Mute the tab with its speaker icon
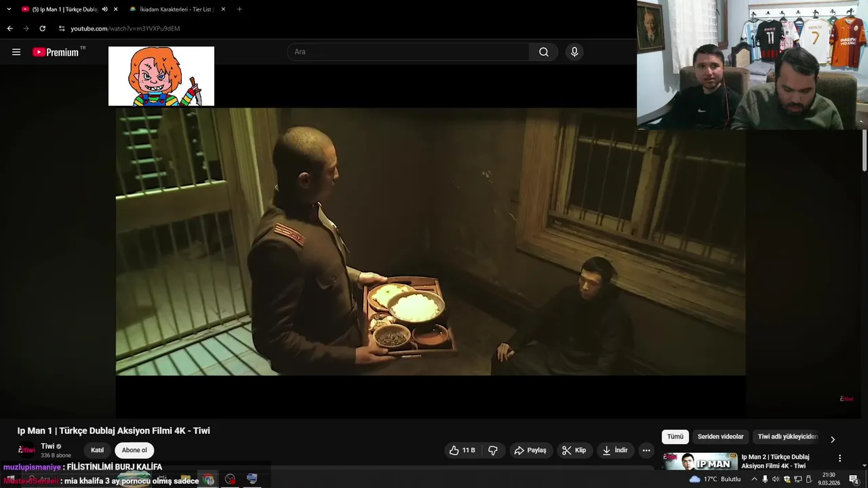This screenshot has height=488, width=868. 104,9
